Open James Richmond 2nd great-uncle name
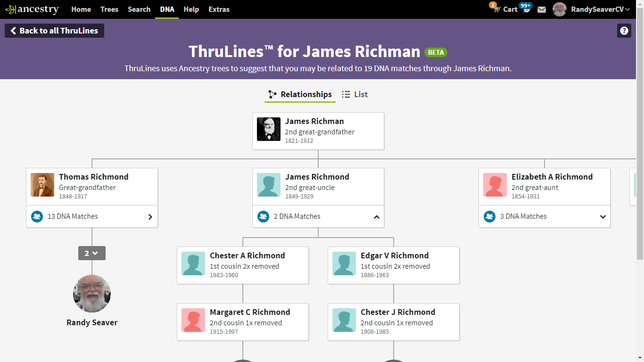This screenshot has width=644, height=362. pos(317,177)
